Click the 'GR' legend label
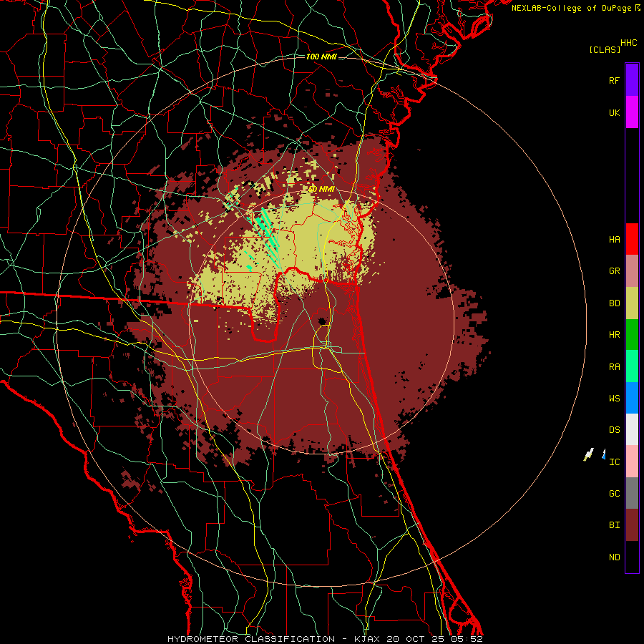 (614, 271)
